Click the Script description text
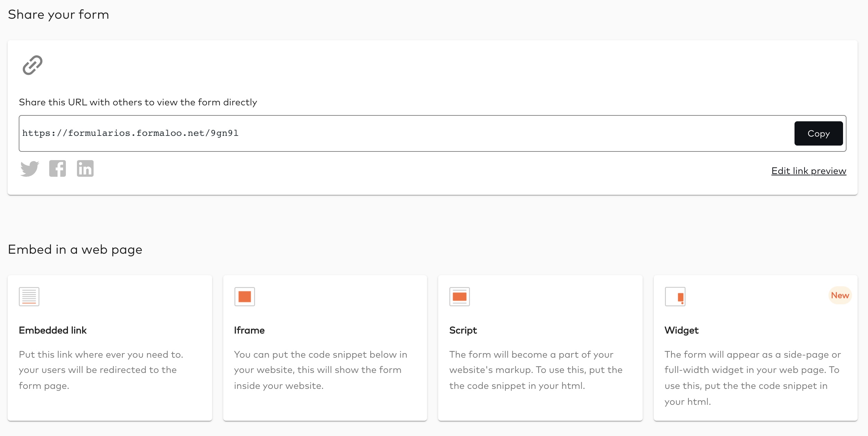This screenshot has width=868, height=436. 536,370
